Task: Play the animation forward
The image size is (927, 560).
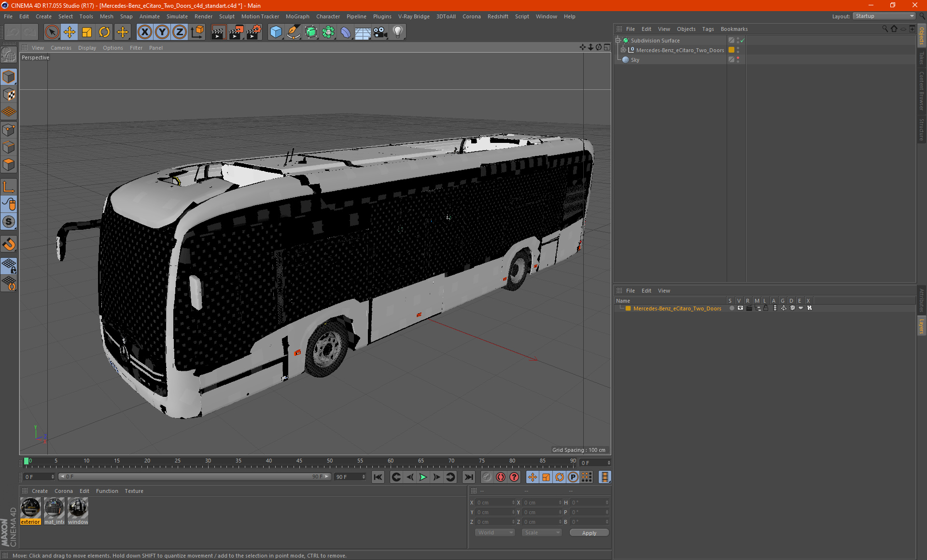Action: (423, 477)
